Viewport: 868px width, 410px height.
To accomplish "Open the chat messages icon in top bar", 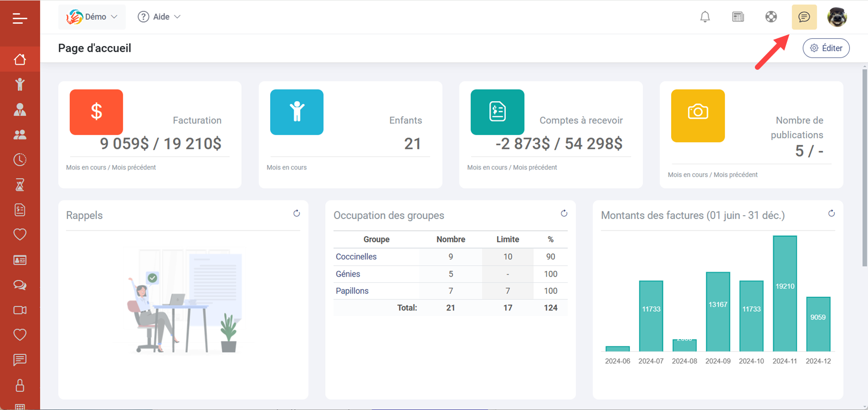I will (804, 17).
